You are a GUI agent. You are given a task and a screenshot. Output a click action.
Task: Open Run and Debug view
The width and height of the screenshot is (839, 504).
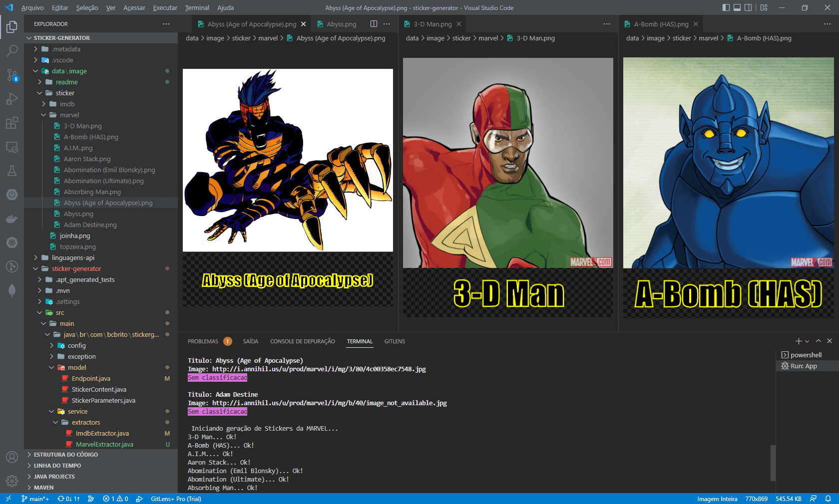pyautogui.click(x=12, y=99)
